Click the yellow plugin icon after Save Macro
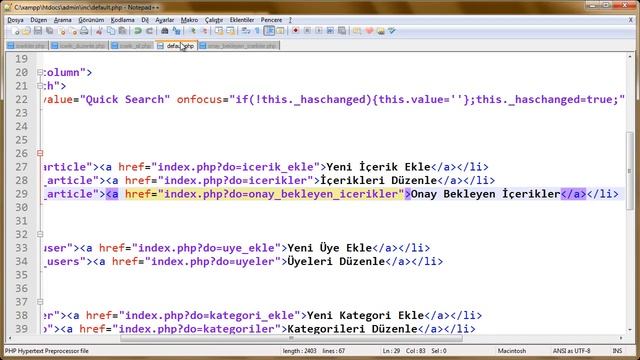The width and height of the screenshot is (640, 360). tap(357, 31)
